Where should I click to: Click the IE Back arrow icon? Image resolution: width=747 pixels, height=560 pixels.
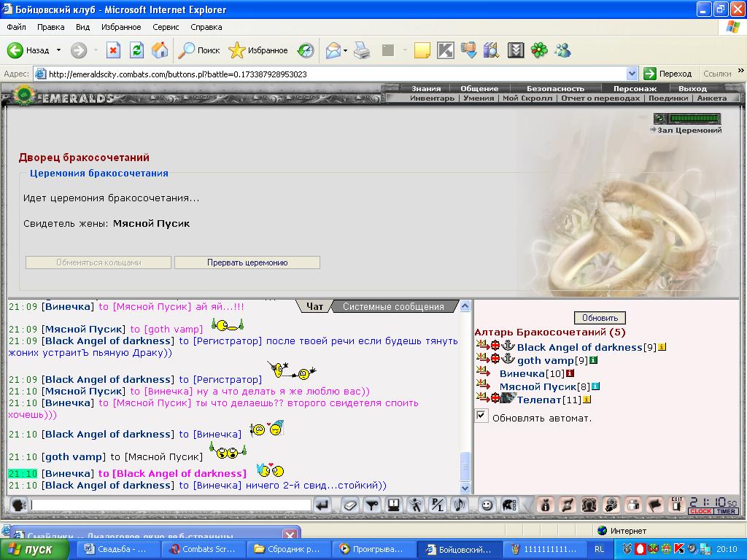(15, 50)
